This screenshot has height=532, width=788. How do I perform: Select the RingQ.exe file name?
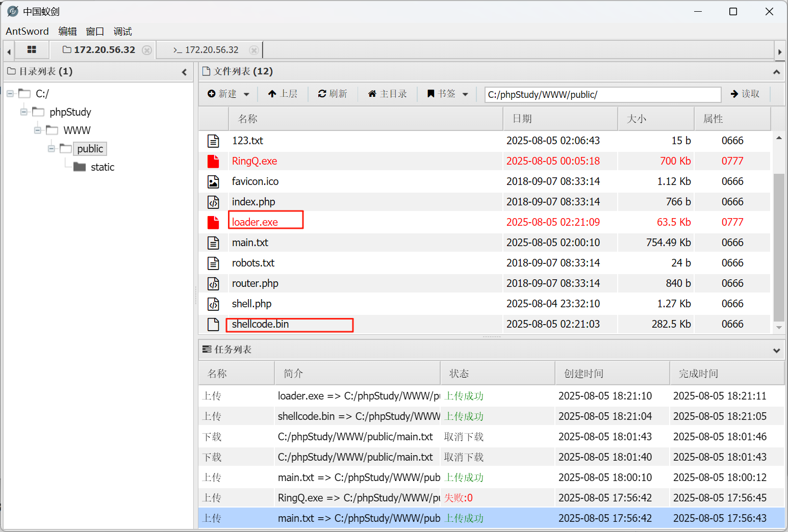255,161
